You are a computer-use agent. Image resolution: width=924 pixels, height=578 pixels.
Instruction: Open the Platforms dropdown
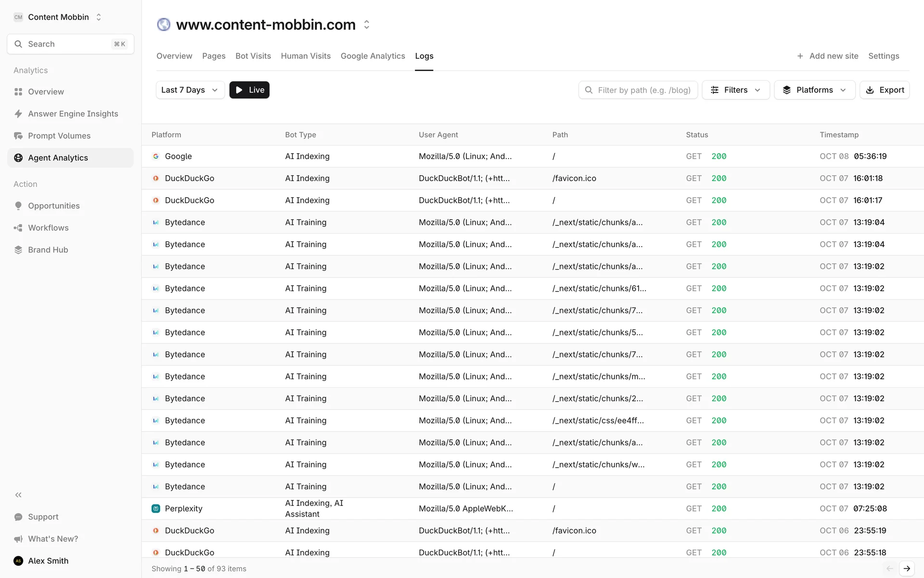[x=814, y=90]
